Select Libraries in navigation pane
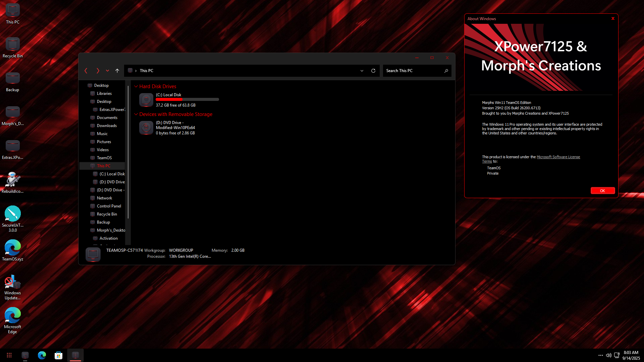Viewport: 644px width, 362px height. pyautogui.click(x=104, y=94)
